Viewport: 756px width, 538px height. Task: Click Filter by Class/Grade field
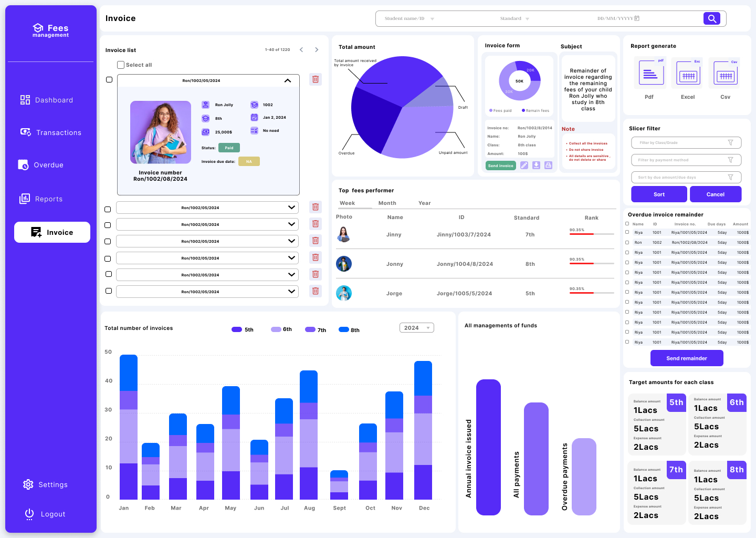point(686,143)
